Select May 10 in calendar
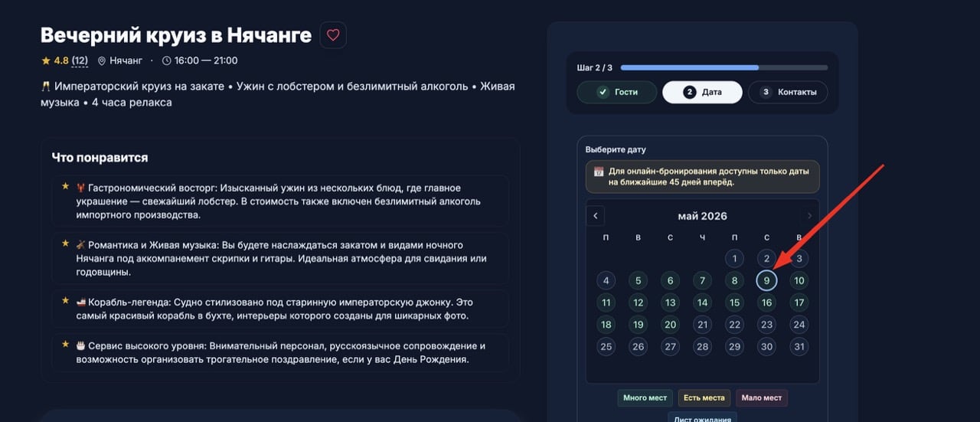 pos(799,281)
